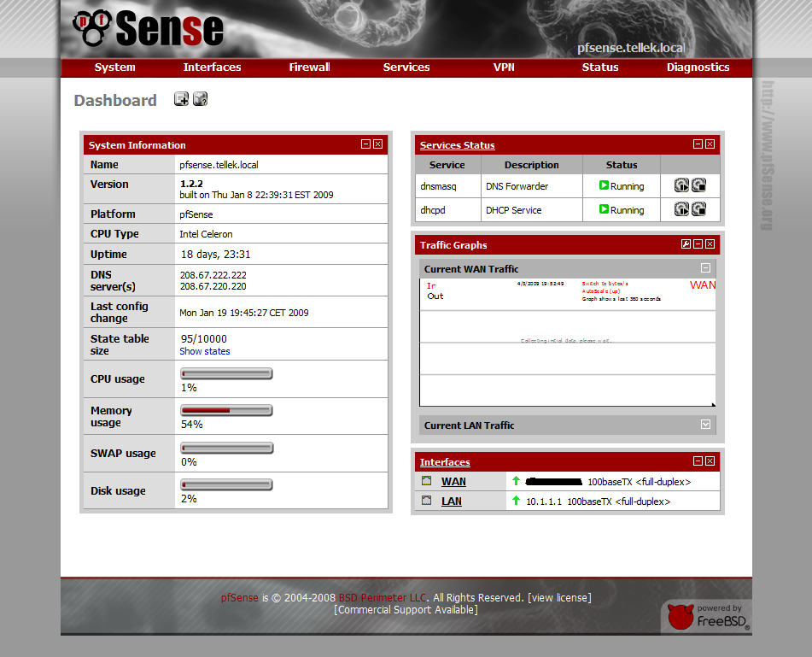Restart the dhcpd service
The height and width of the screenshot is (657, 812).
[x=681, y=209]
